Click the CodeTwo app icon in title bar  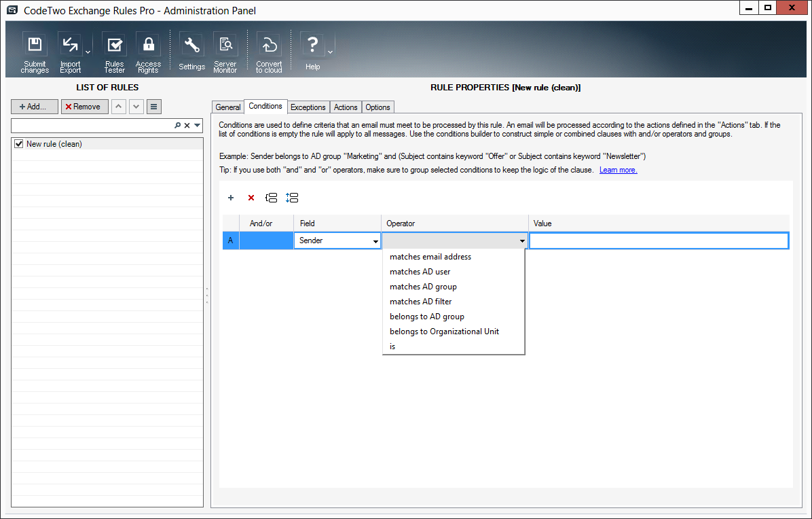[x=12, y=10]
